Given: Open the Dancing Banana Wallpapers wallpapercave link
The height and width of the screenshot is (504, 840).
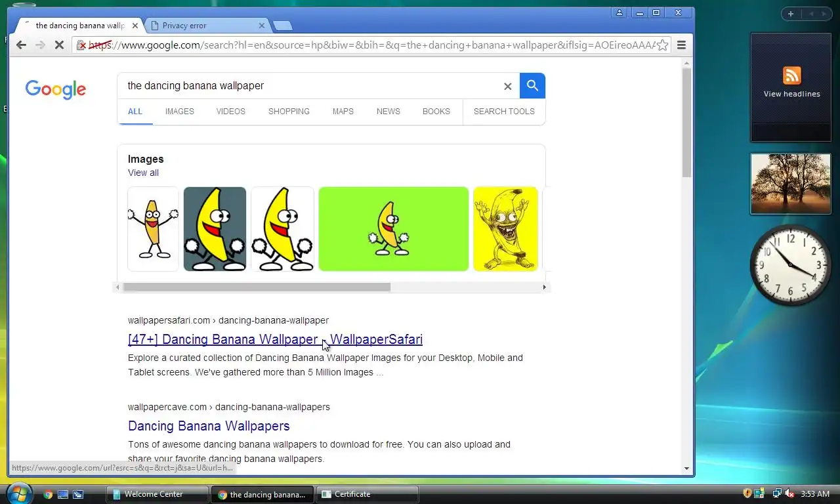Looking at the screenshot, I should click(x=209, y=426).
